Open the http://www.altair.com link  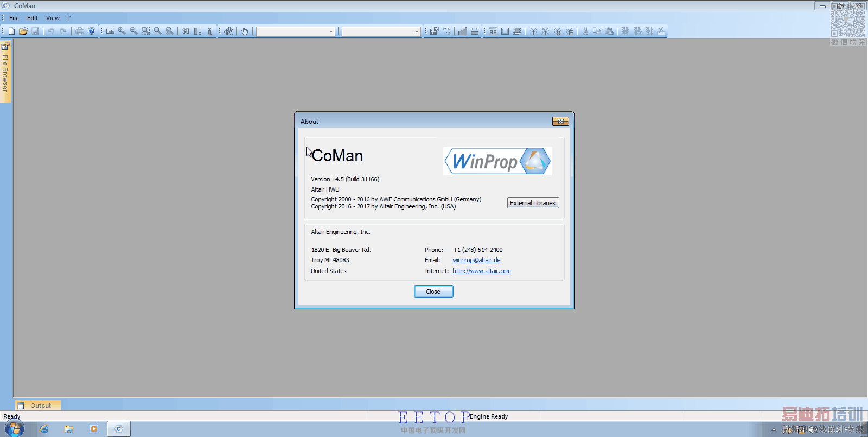tap(482, 271)
